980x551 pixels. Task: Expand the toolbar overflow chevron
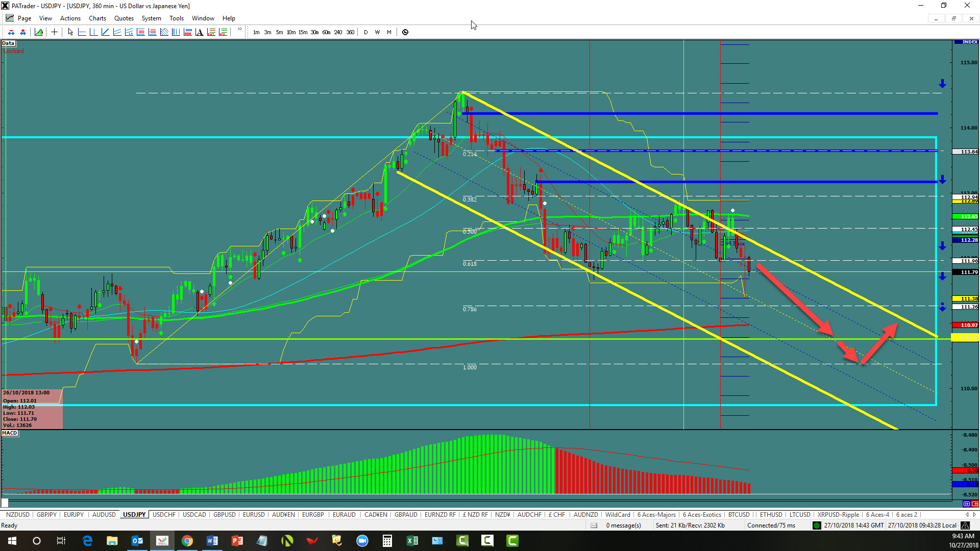pyautogui.click(x=239, y=30)
